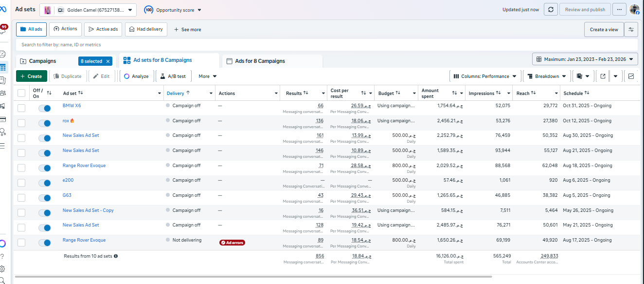Open the export options dropdown arrow

[615, 76]
